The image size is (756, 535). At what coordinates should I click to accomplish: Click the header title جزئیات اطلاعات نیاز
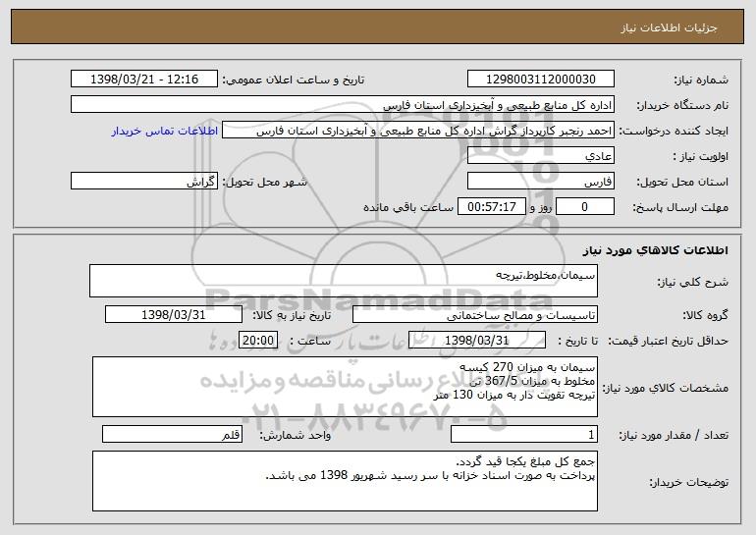[x=669, y=27]
